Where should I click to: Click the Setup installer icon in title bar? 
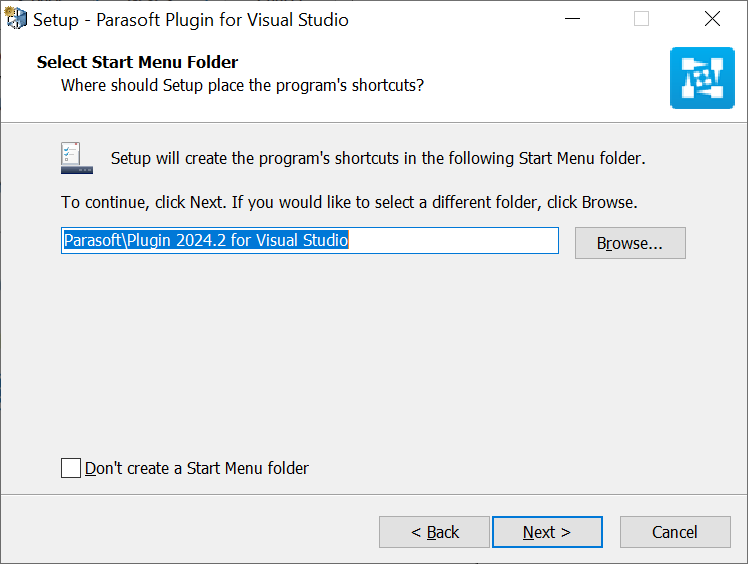(16, 19)
